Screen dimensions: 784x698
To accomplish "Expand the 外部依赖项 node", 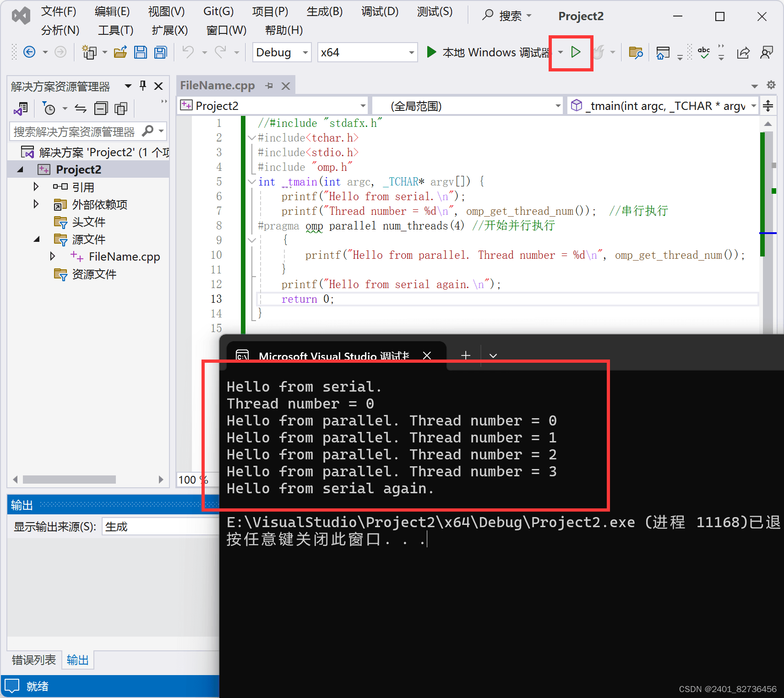I will click(36, 204).
